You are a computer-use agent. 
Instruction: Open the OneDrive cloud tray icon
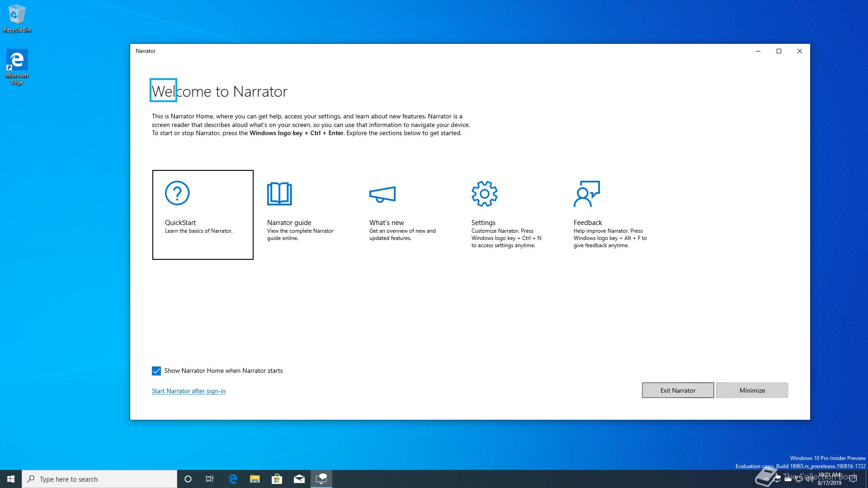[788, 479]
